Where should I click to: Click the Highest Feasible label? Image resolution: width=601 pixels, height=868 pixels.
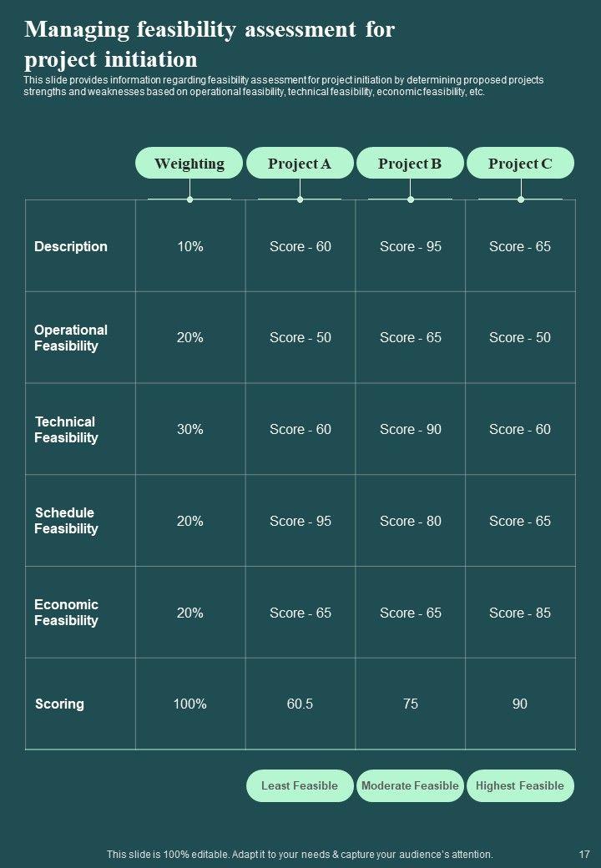[x=520, y=785]
